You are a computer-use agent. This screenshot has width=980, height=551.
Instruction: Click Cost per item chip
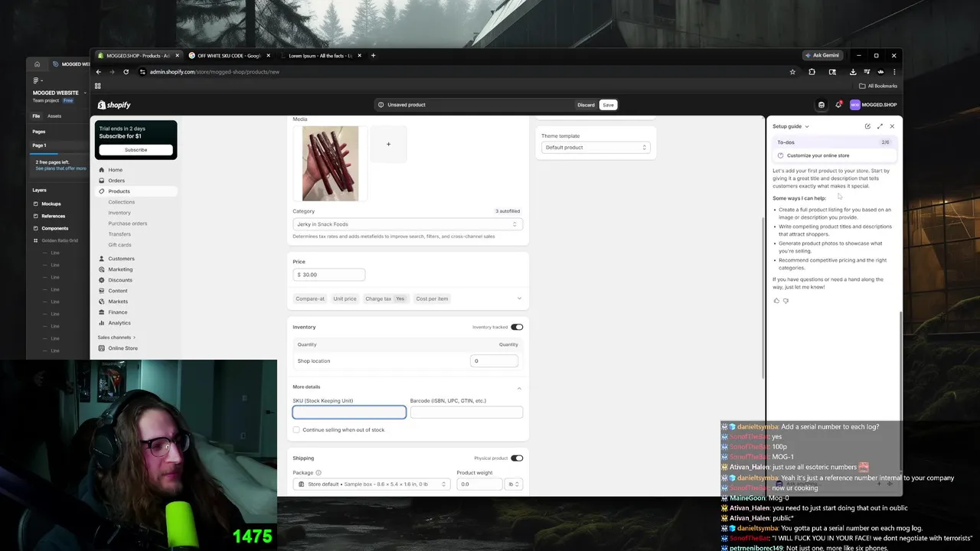click(432, 298)
